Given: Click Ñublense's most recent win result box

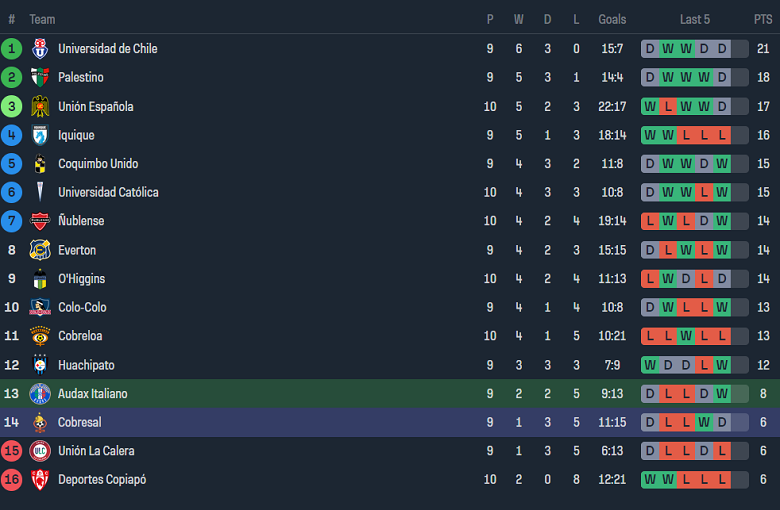Looking at the screenshot, I should pos(722,221).
